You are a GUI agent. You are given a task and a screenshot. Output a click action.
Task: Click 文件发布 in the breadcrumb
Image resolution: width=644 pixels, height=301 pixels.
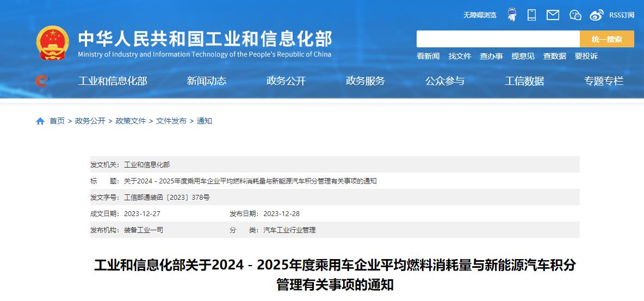[x=171, y=121]
